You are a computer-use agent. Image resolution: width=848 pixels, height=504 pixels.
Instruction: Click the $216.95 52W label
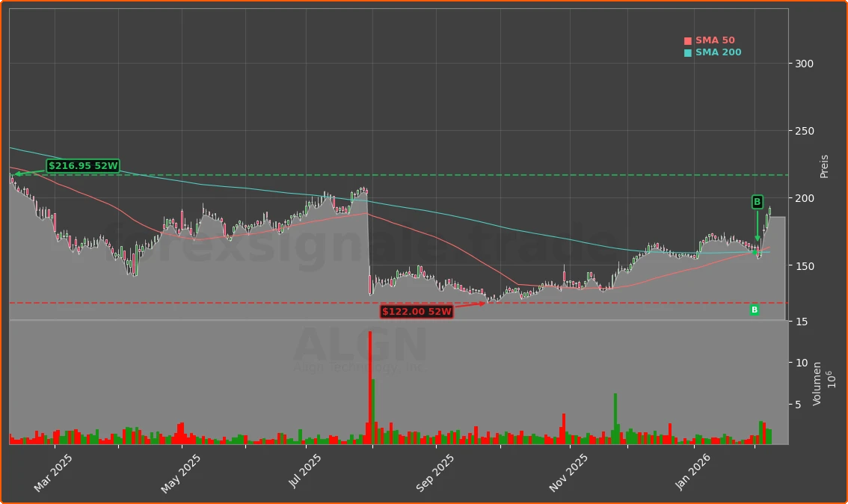(x=82, y=166)
